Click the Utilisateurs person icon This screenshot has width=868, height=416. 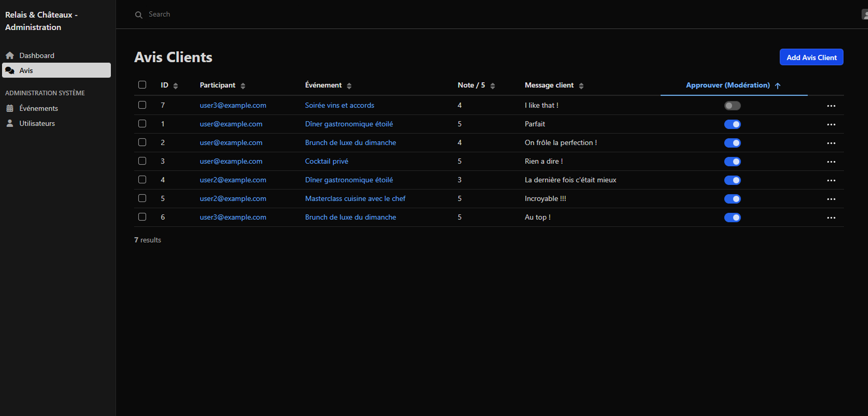pyautogui.click(x=10, y=123)
